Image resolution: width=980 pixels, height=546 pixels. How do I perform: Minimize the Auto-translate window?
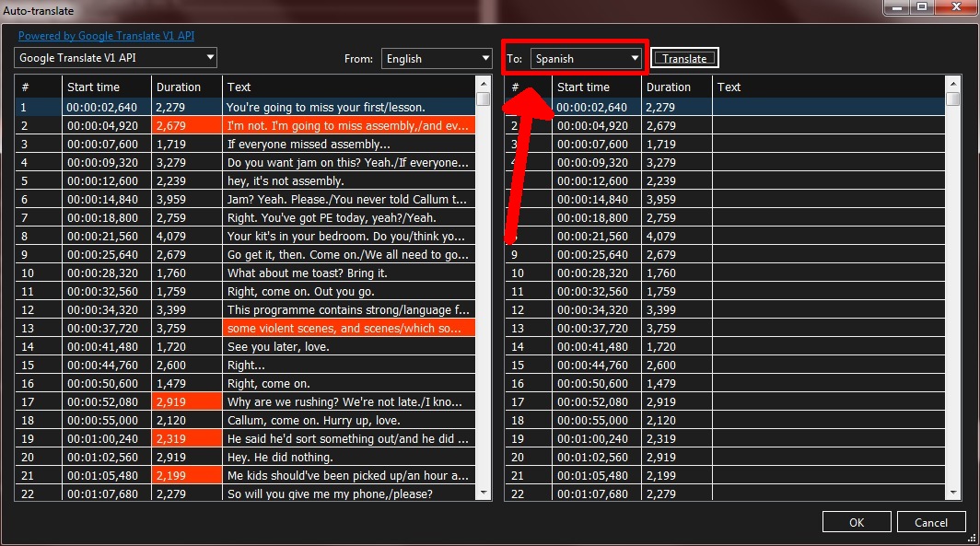coord(894,6)
